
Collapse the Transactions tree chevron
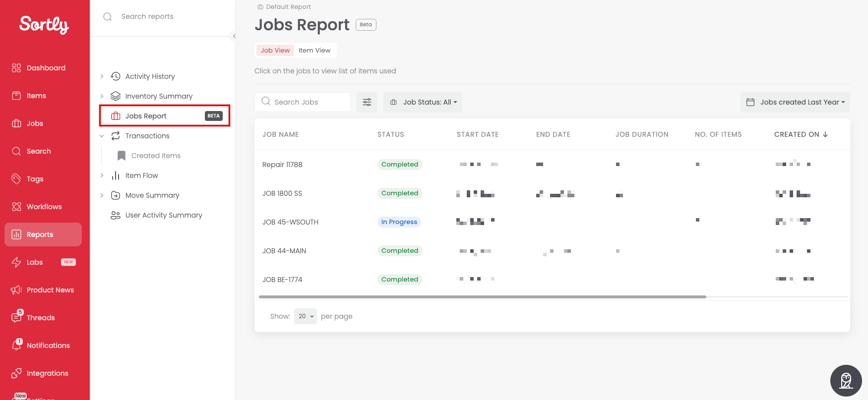pos(102,136)
